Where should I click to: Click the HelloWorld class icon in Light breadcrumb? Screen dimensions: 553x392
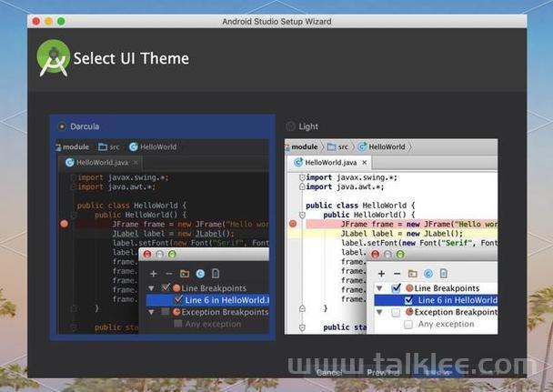click(362, 146)
